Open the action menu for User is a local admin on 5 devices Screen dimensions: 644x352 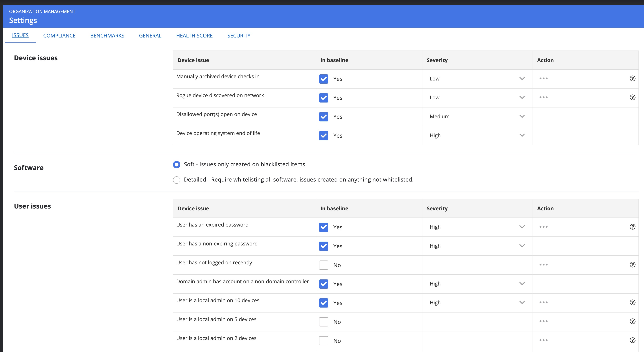[544, 321]
